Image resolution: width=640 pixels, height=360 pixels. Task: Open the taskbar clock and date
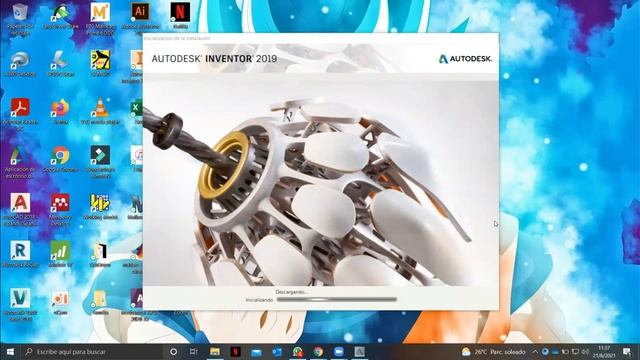coord(604,351)
